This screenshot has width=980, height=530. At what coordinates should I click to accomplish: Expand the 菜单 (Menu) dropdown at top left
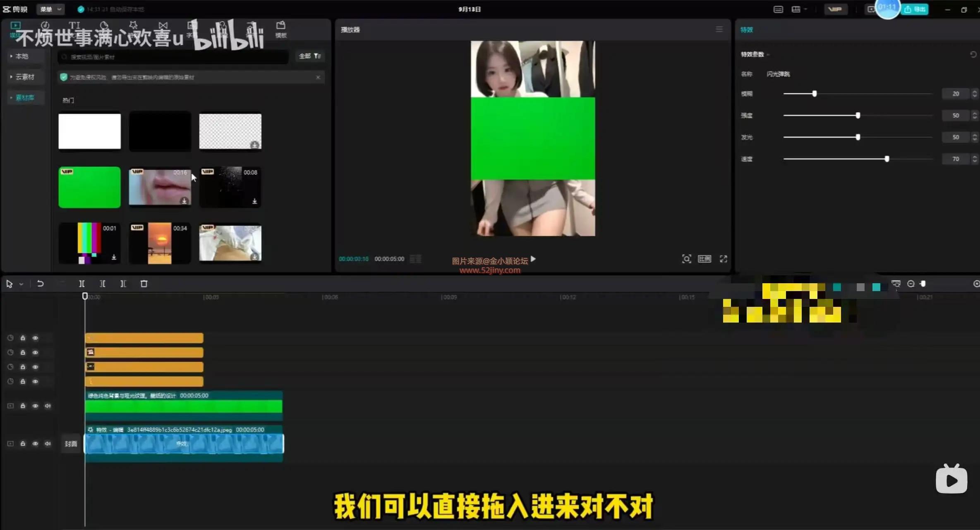(50, 9)
